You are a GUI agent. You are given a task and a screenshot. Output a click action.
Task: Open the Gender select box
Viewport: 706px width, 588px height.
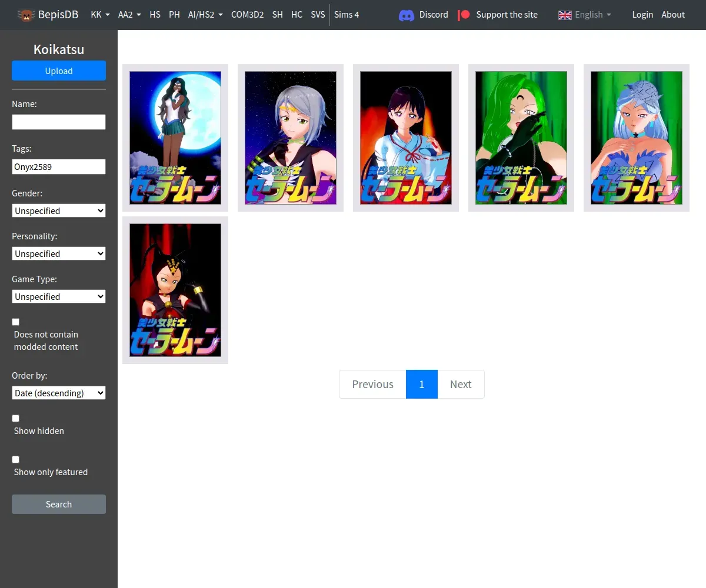(59, 211)
